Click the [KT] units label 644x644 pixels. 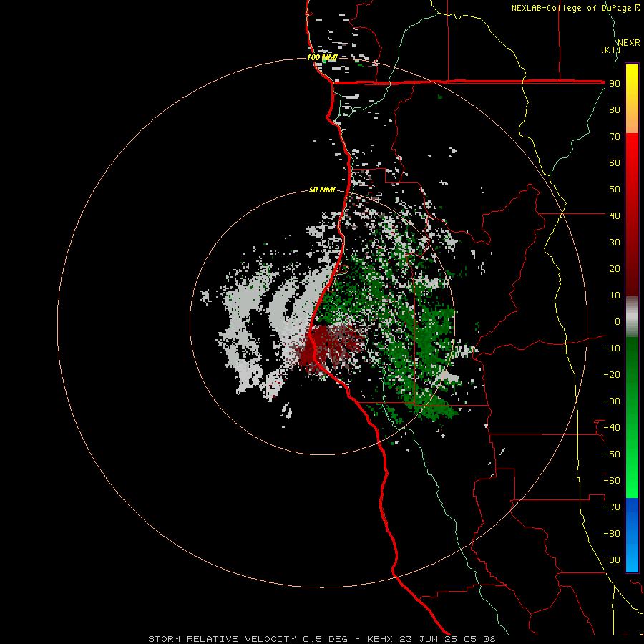(x=610, y=49)
